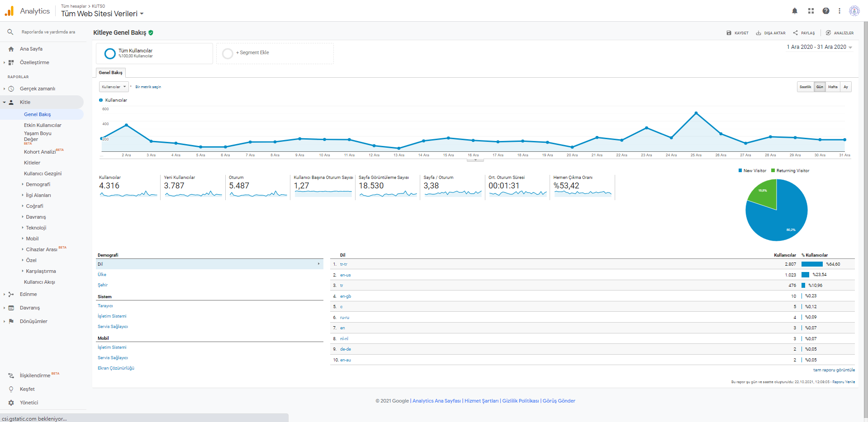Click the green Returning Visitor pie slice
Image resolution: width=868 pixels, height=422 pixels.
[765, 194]
